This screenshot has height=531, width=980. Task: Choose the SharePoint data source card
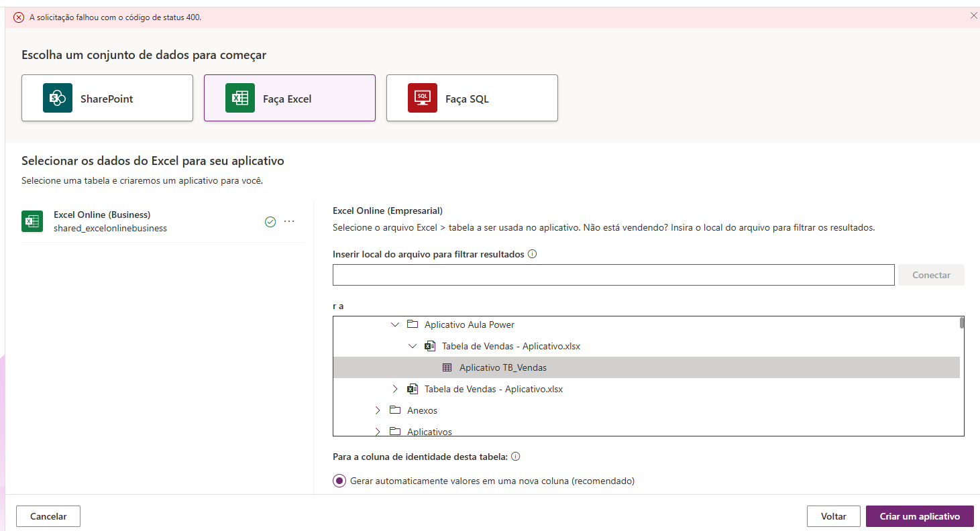[x=107, y=98]
